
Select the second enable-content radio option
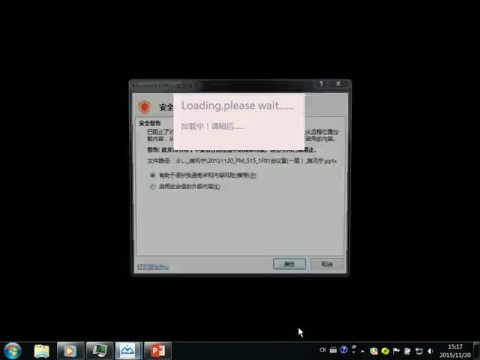[x=153, y=187]
